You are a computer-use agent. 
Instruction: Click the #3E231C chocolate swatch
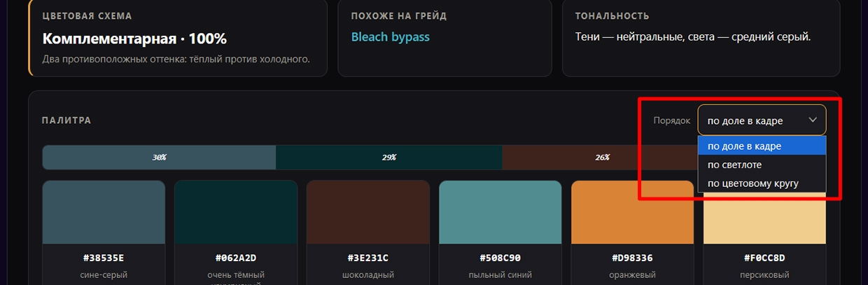(368, 212)
